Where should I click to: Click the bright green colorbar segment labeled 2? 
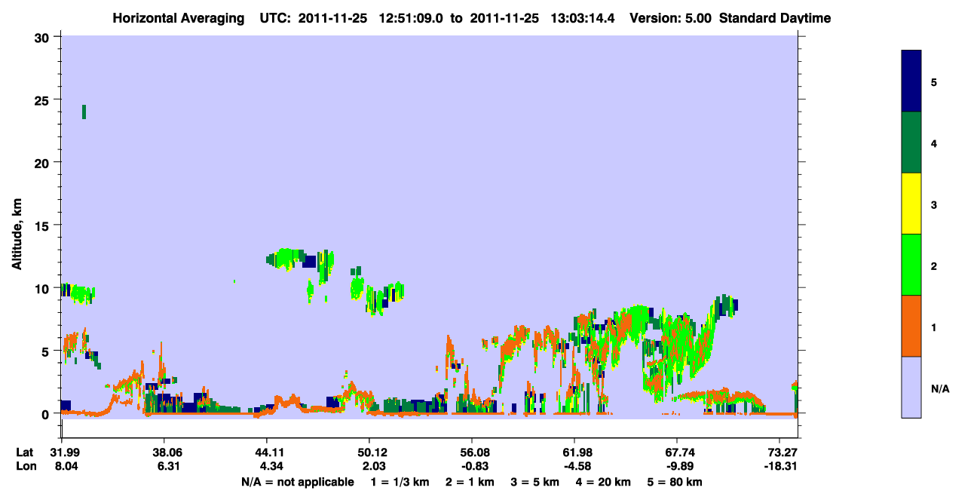(911, 265)
